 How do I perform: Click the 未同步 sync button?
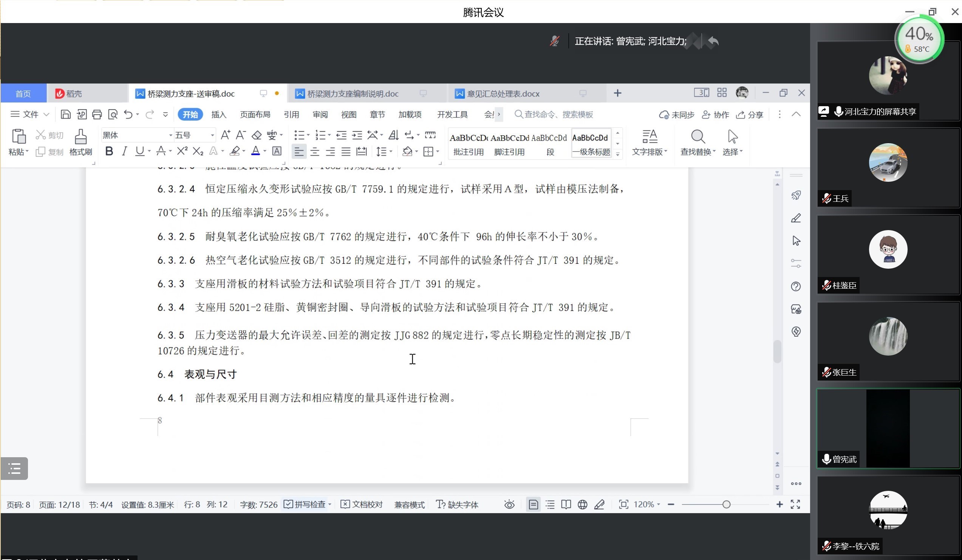coord(676,114)
